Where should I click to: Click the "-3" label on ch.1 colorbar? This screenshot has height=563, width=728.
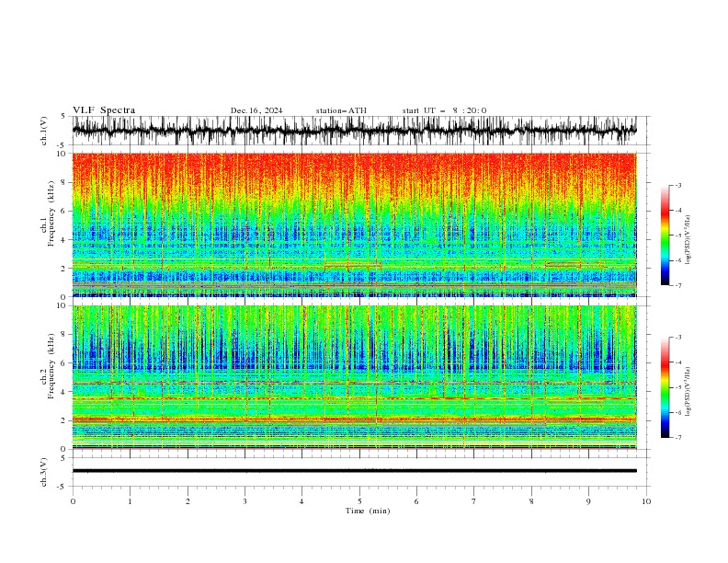click(x=678, y=185)
